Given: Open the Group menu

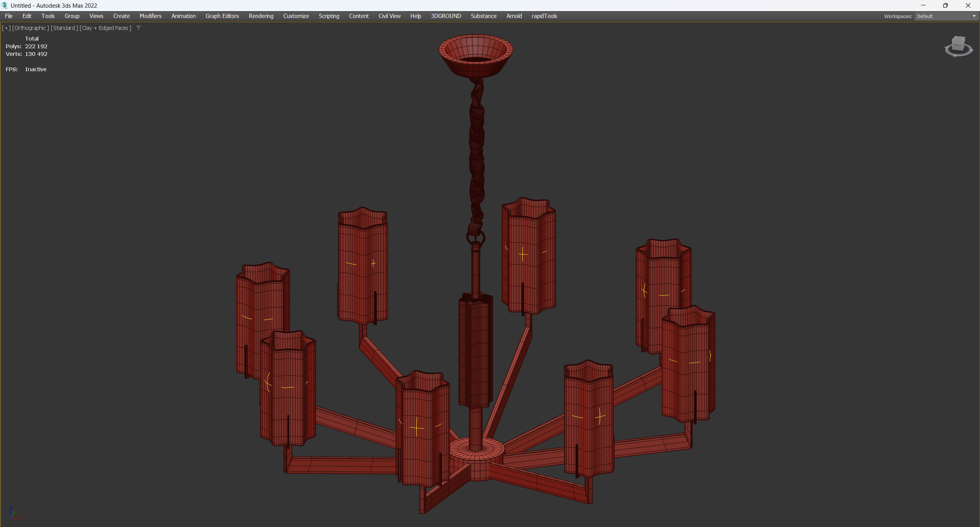Looking at the screenshot, I should [x=72, y=16].
